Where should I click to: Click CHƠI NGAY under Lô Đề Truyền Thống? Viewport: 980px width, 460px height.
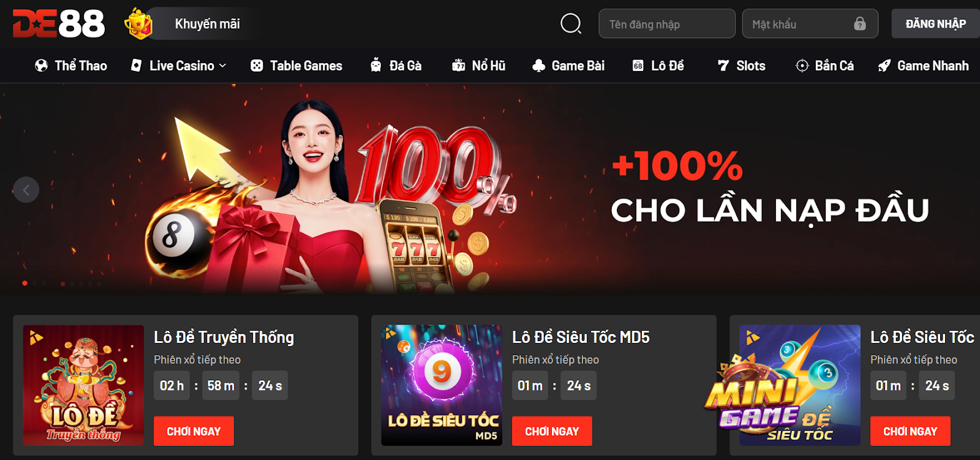[194, 431]
